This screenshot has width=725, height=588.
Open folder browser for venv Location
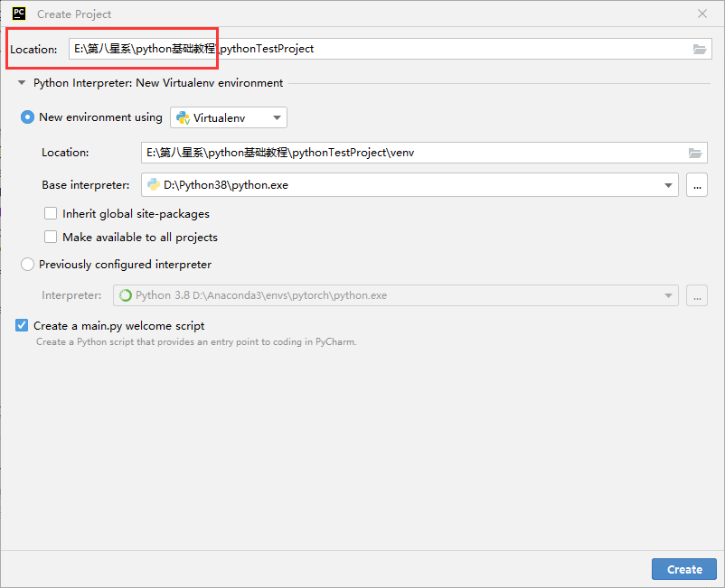pos(695,153)
